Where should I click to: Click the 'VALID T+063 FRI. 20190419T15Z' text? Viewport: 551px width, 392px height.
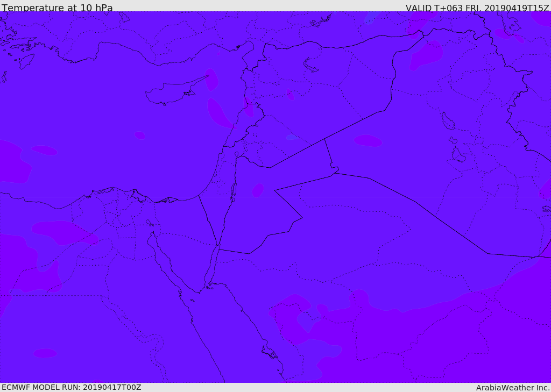(x=477, y=8)
